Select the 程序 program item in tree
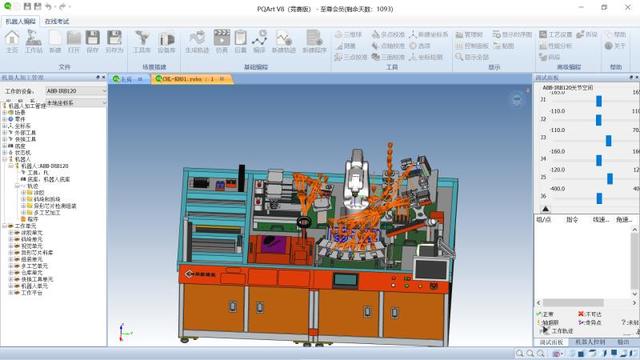 33,219
